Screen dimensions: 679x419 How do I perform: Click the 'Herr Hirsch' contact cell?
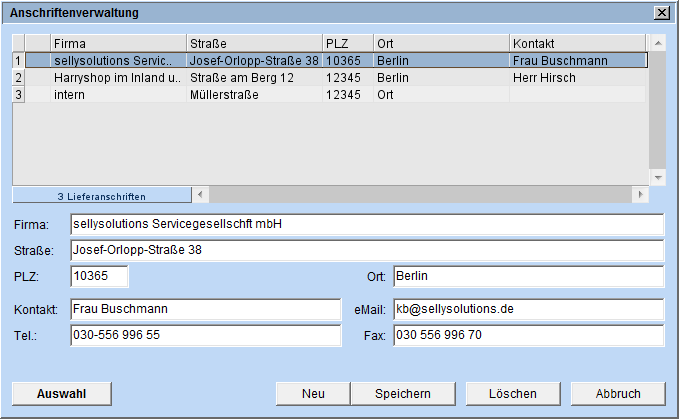point(578,77)
